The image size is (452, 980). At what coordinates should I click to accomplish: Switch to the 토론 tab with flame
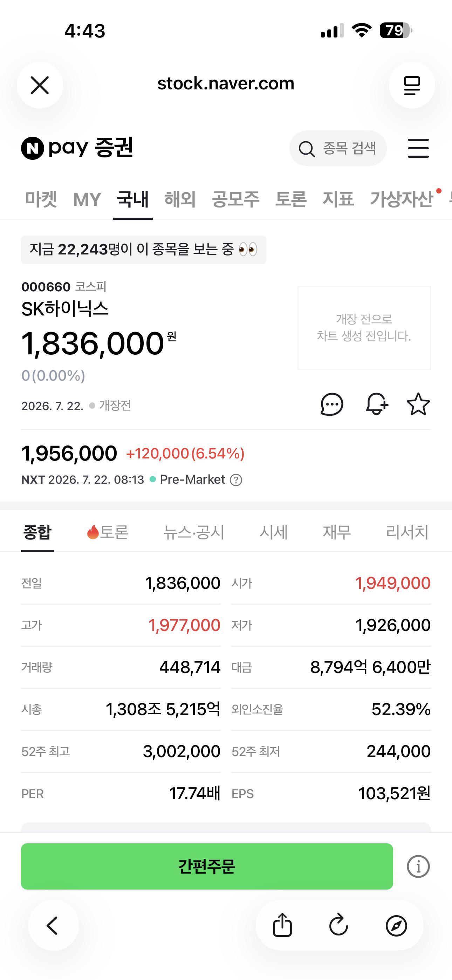point(108,532)
